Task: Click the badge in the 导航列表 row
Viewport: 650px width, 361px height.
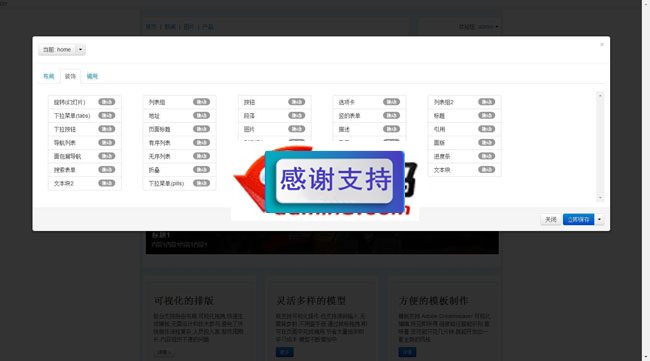Action: click(107, 143)
